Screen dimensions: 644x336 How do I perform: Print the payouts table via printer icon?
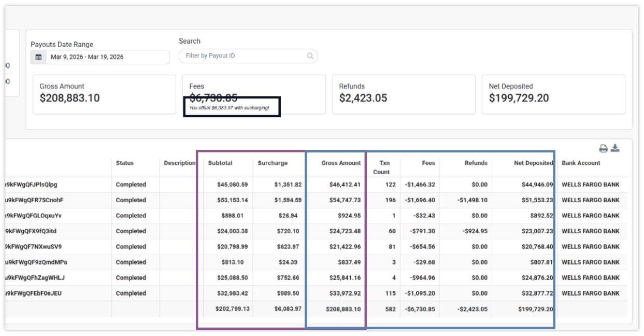point(603,148)
